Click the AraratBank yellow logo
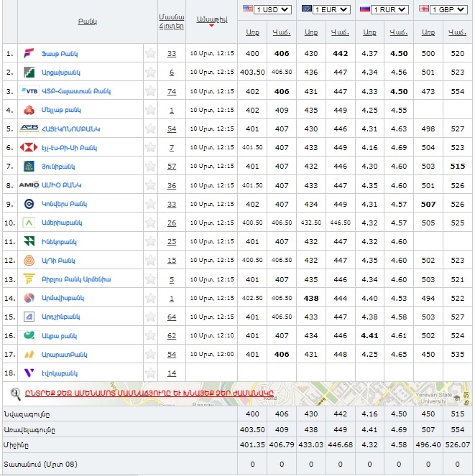Screen dimensions: 475x476 29,355
